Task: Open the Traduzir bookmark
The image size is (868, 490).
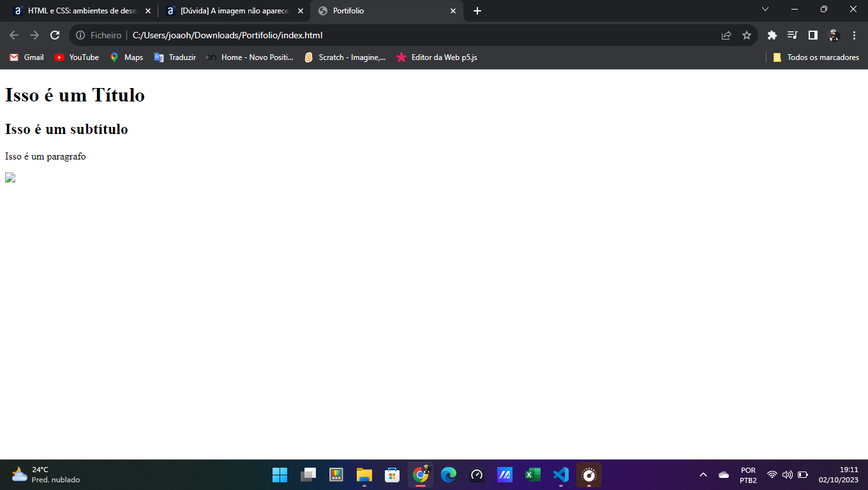Action: click(x=175, y=57)
